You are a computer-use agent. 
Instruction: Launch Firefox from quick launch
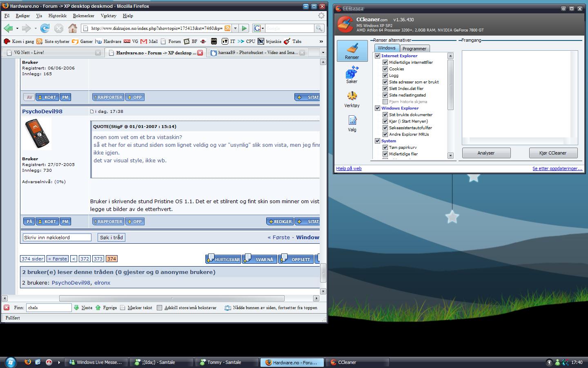tap(28, 362)
